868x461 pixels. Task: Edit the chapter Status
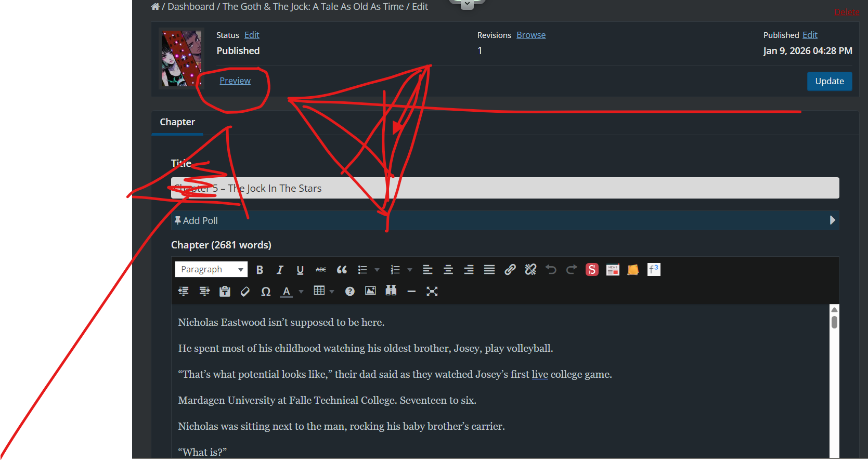(x=252, y=35)
